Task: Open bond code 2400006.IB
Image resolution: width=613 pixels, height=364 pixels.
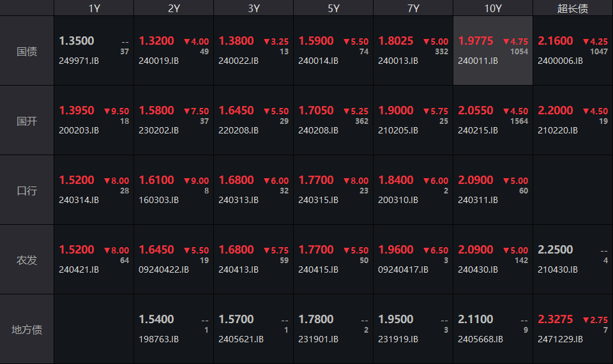Action: 560,61
